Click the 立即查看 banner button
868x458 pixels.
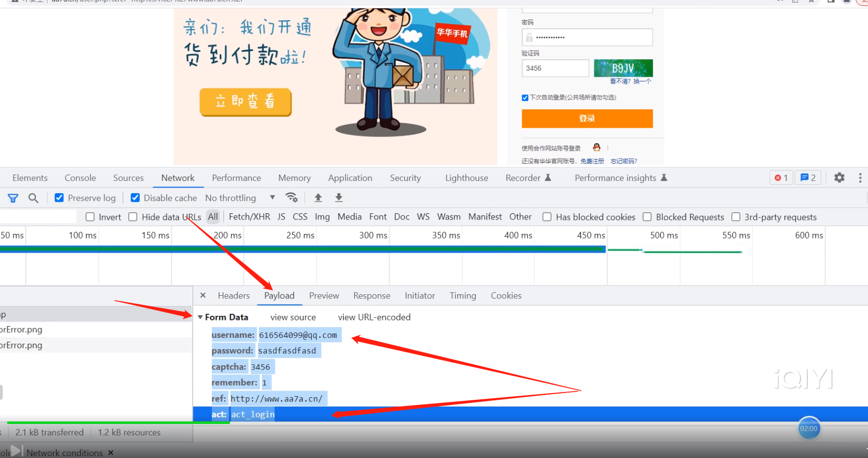(245, 101)
